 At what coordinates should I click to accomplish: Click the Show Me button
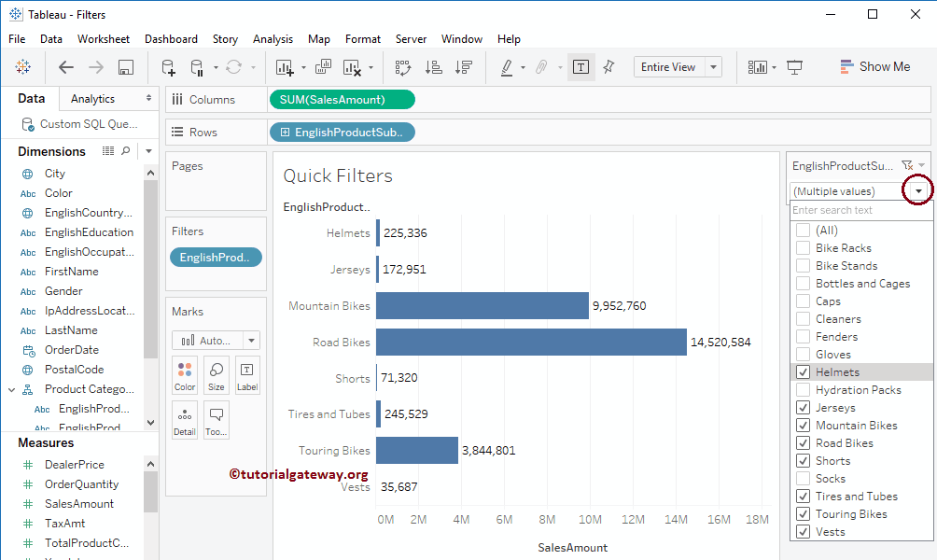pyautogui.click(x=875, y=67)
